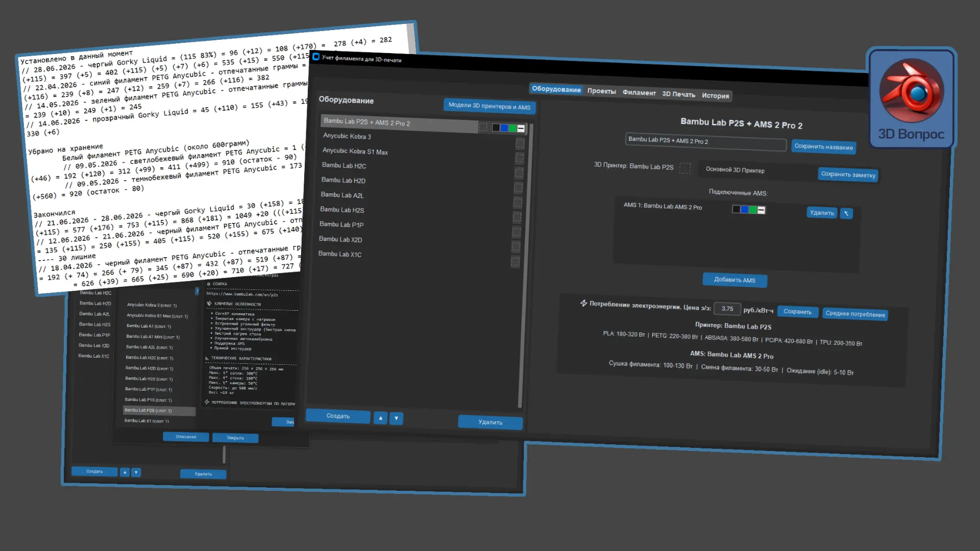Select Bambu Lab X2D in the front window list

pyautogui.click(x=340, y=239)
